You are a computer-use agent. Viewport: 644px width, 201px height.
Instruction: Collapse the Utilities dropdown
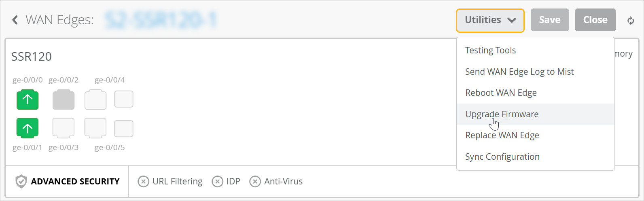(490, 20)
